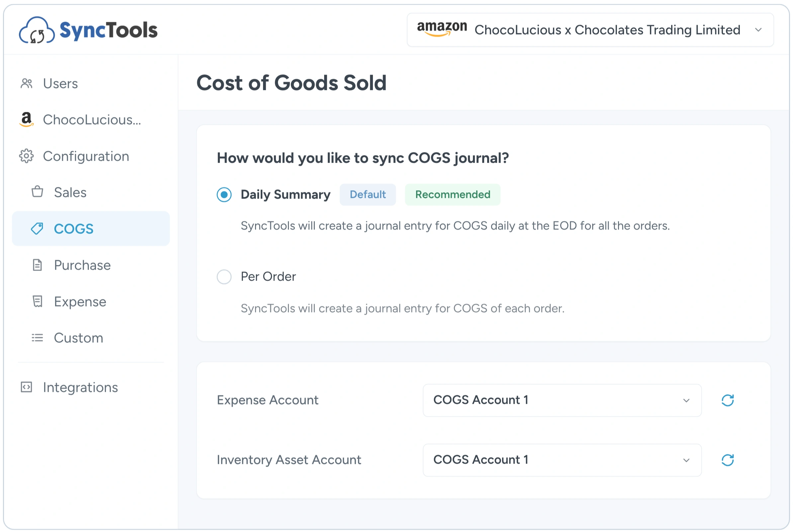Screen dimensions: 793x532
Task: Click the Per Order label
Action: coord(268,277)
